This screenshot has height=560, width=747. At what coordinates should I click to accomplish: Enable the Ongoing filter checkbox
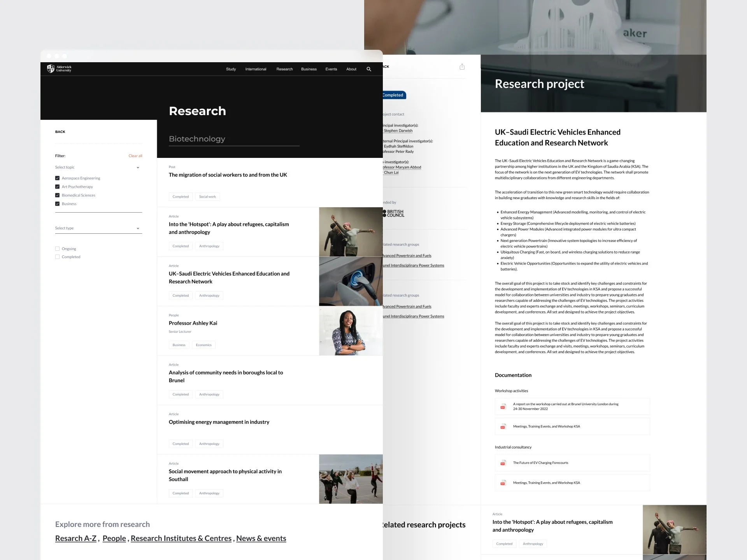click(57, 248)
